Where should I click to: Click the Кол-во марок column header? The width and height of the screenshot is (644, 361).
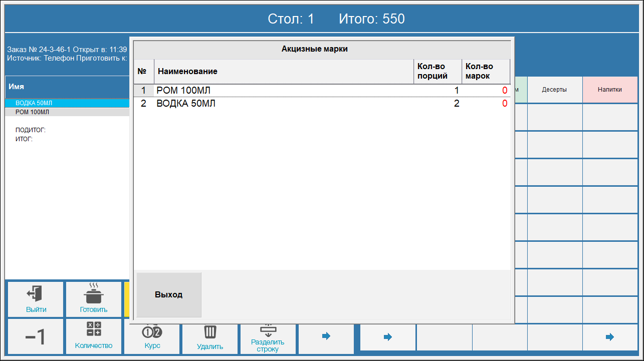coord(486,71)
